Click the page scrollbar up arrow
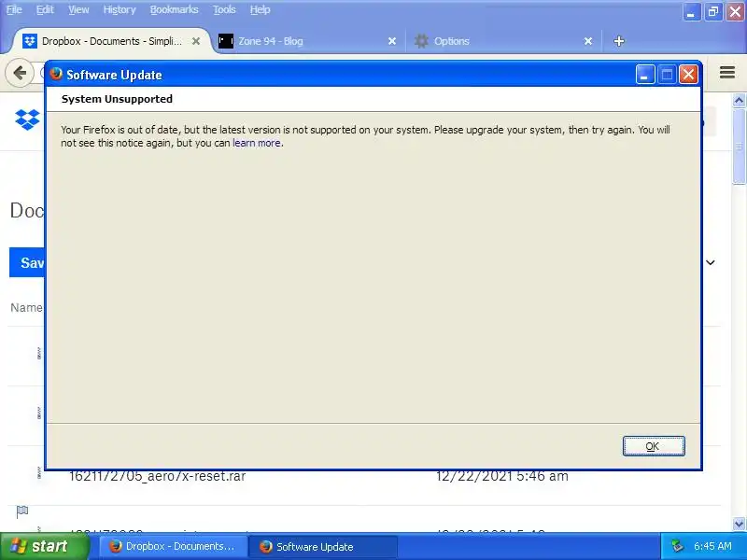 coord(739,100)
